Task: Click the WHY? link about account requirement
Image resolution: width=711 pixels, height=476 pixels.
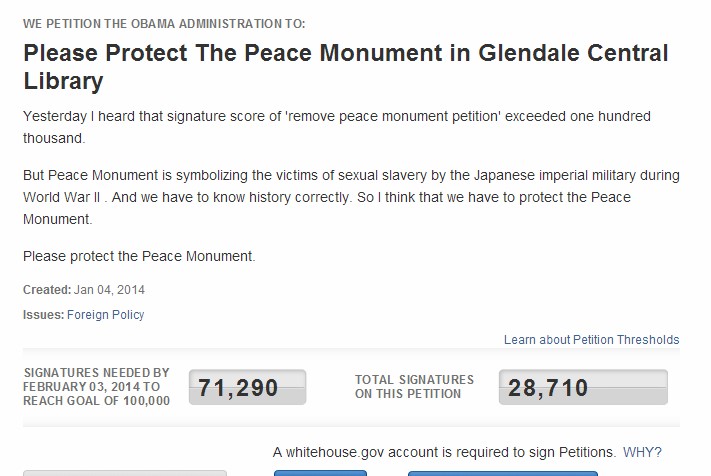Action: [642, 452]
